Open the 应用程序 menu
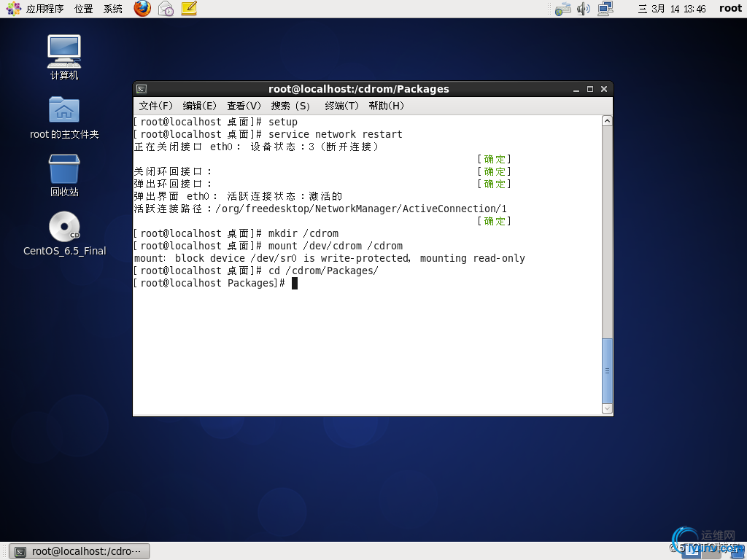Image resolution: width=747 pixels, height=560 pixels. [44, 9]
